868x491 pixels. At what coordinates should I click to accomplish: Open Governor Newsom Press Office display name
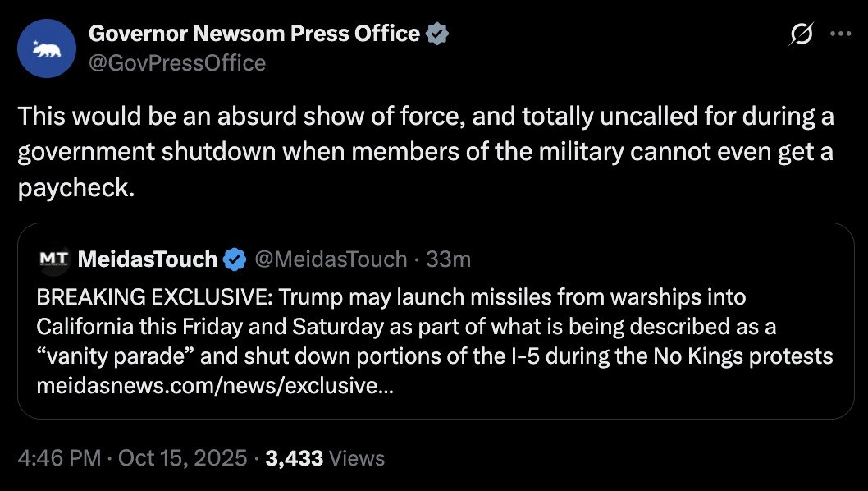(x=254, y=34)
